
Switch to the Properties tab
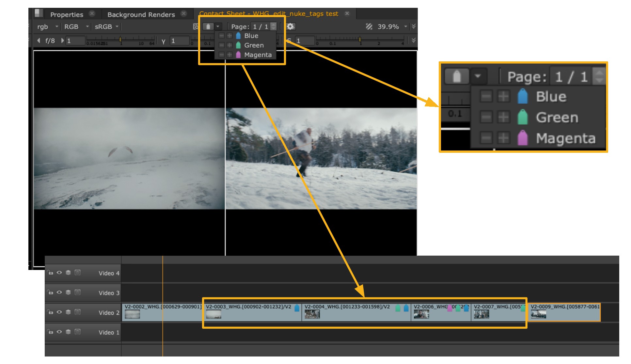67,14
